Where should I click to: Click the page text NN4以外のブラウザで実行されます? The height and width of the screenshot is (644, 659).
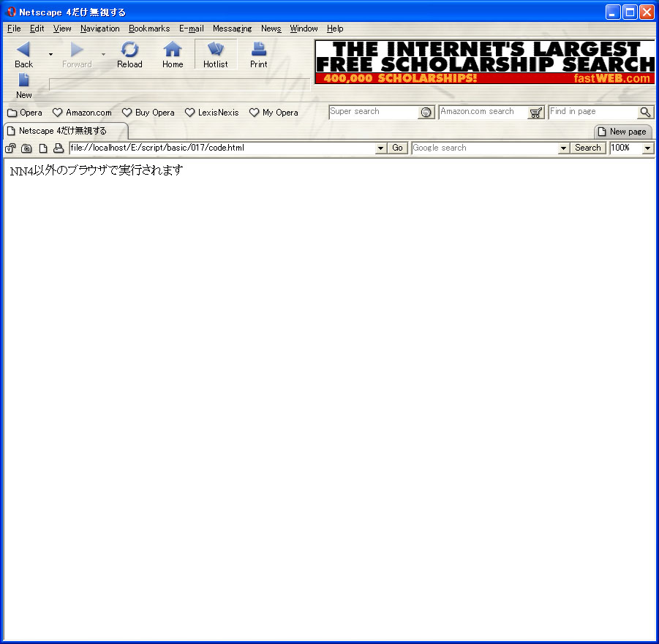pos(97,170)
